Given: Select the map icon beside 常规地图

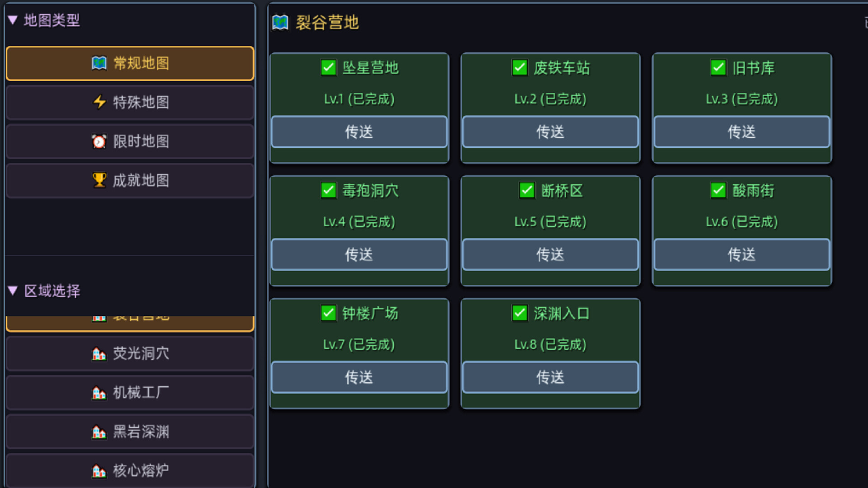Looking at the screenshot, I should point(99,63).
